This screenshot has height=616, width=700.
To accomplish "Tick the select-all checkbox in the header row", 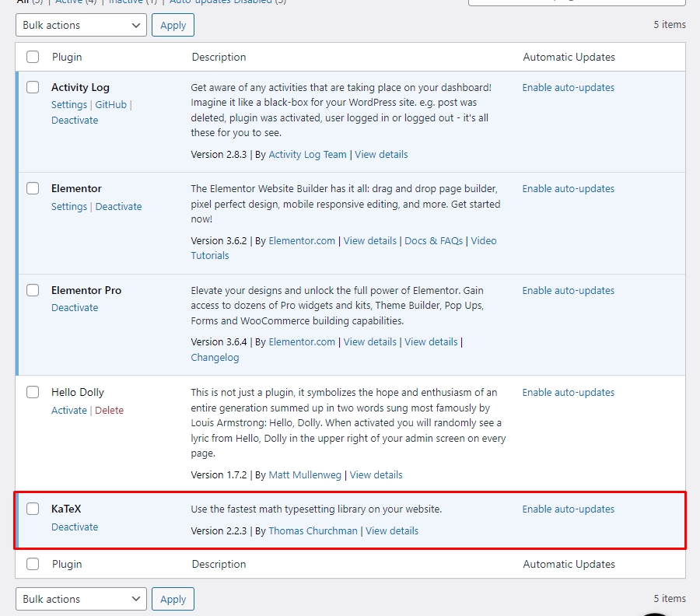I will pyautogui.click(x=33, y=57).
